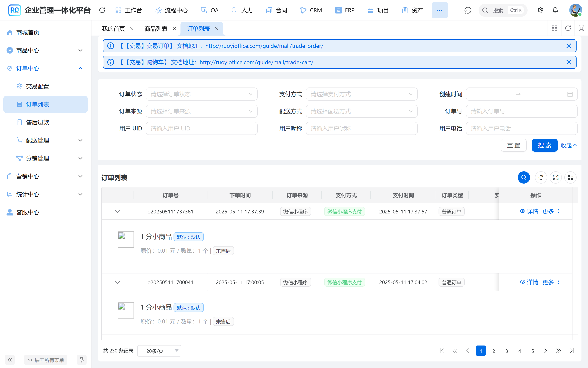This screenshot has width=588, height=368.
Task: Click the 搜索 search button
Action: coord(545,145)
